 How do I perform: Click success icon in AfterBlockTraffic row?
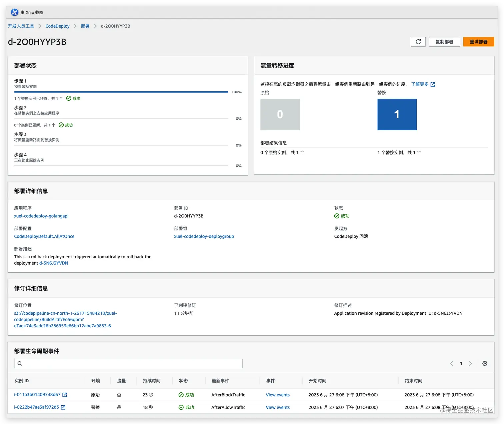click(x=181, y=395)
